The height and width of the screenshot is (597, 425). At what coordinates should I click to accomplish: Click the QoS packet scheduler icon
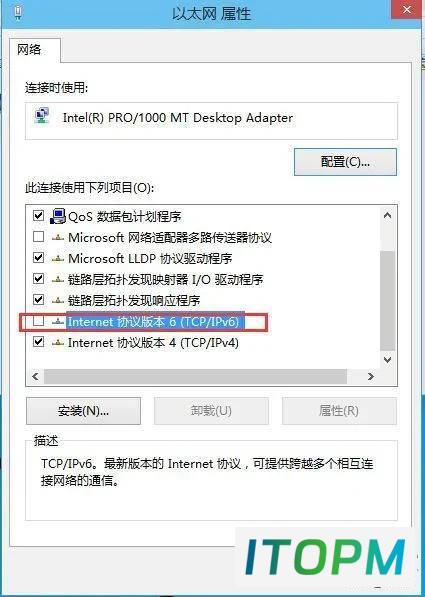(x=58, y=216)
